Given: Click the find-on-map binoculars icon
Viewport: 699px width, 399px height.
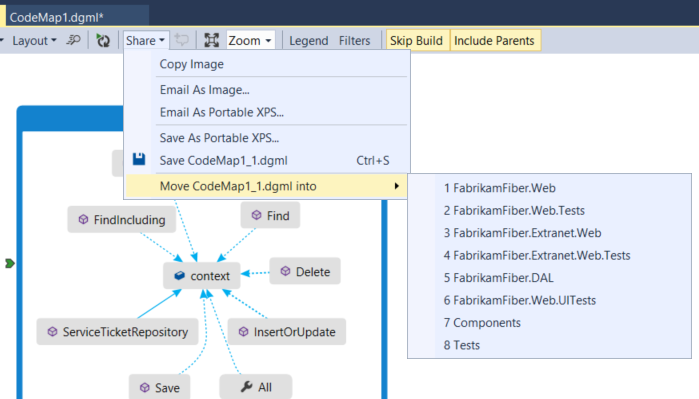Looking at the screenshot, I should point(74,41).
